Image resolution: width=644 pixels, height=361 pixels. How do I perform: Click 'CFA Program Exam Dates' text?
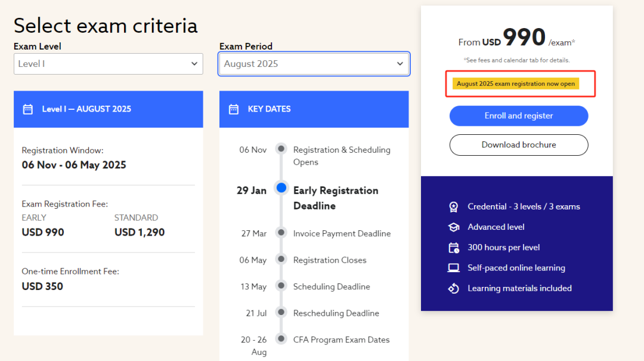pos(341,340)
